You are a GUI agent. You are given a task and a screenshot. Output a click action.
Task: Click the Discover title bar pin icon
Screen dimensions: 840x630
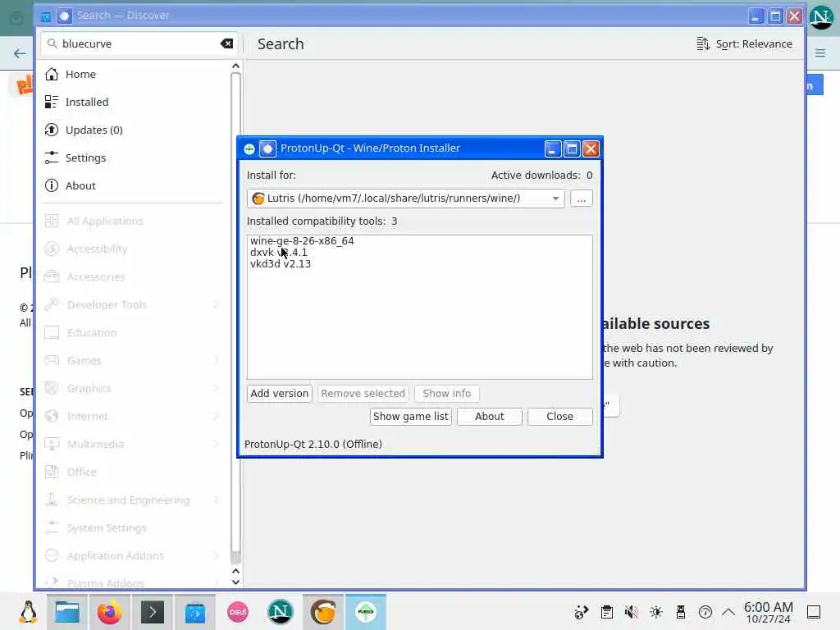coord(64,16)
